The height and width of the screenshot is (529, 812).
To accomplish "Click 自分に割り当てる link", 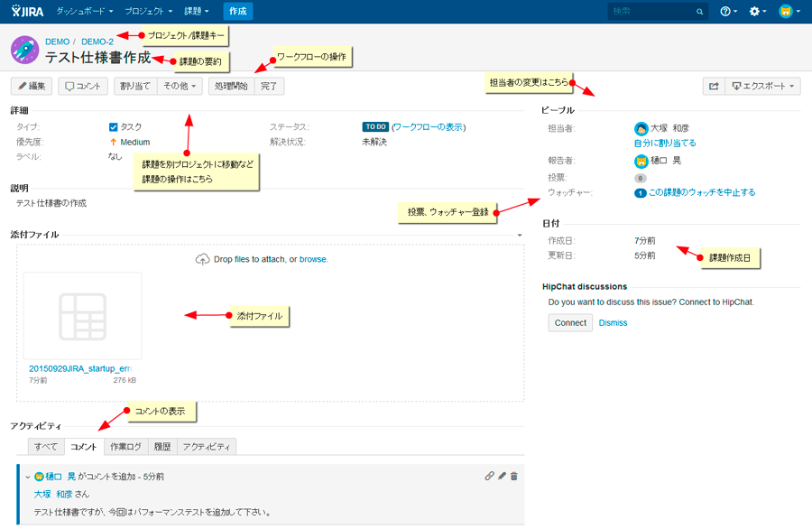I will click(665, 143).
